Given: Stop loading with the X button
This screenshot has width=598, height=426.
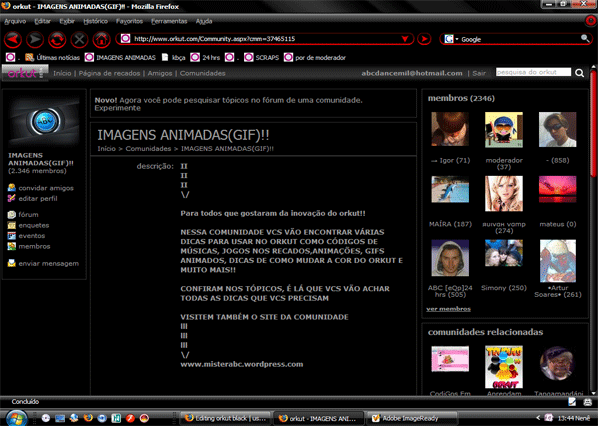Looking at the screenshot, I should click(x=79, y=40).
